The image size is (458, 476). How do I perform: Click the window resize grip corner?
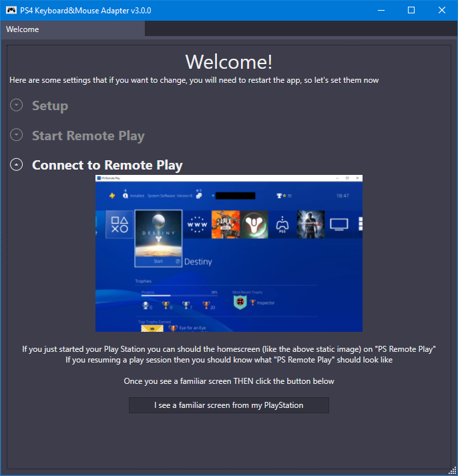click(453, 471)
